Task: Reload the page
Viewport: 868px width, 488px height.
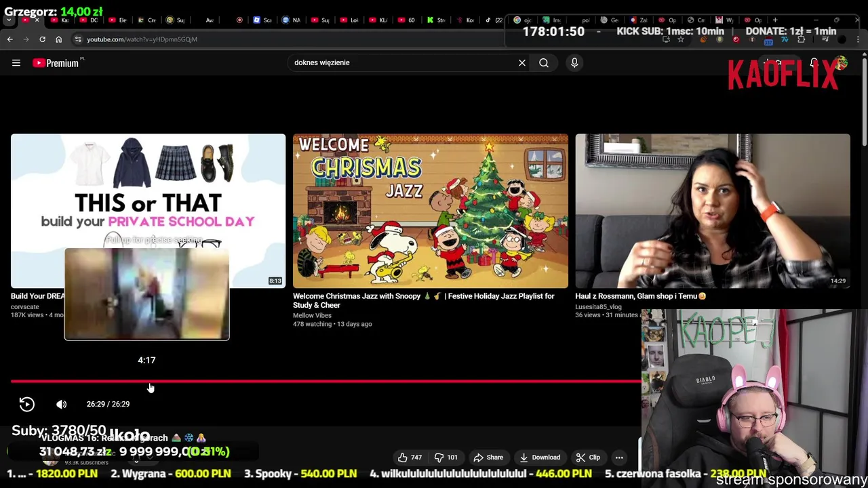Action: click(42, 39)
